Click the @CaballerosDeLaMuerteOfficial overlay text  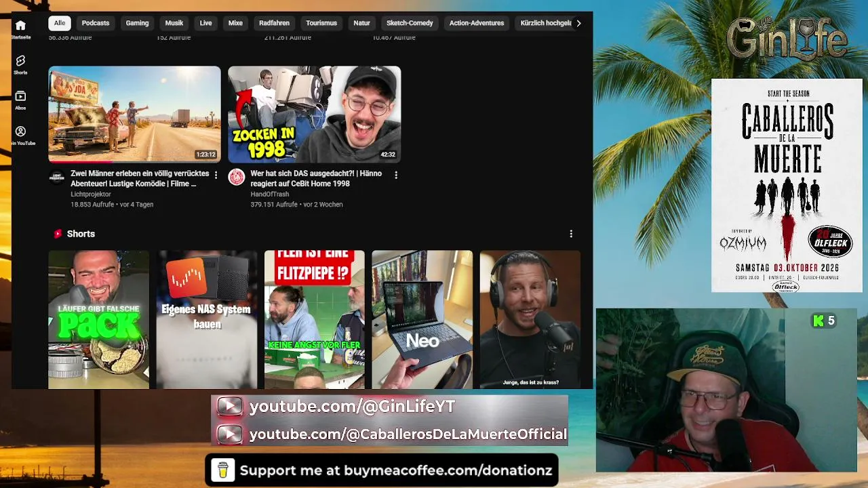coord(408,434)
